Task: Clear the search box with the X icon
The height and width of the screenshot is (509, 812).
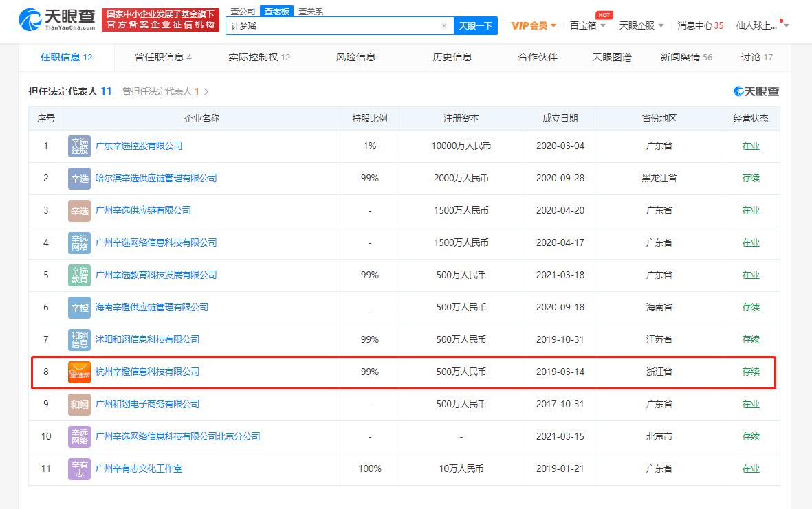Action: (x=443, y=26)
